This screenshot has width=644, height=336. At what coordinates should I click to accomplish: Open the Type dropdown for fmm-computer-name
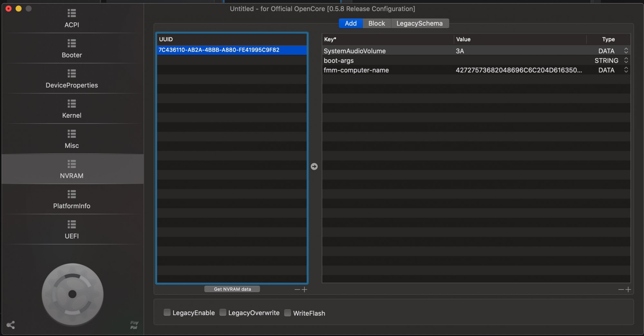click(x=626, y=70)
